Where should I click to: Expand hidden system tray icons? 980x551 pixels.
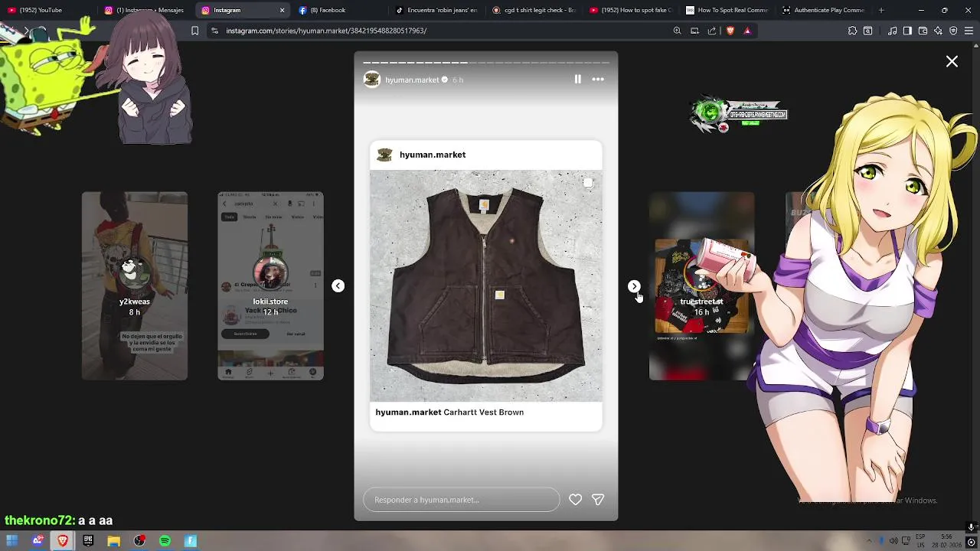(x=867, y=541)
